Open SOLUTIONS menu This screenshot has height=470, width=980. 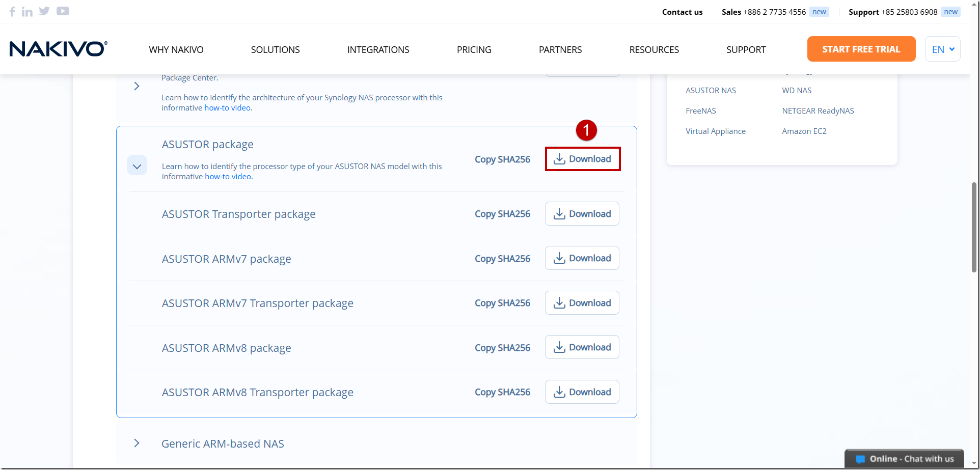coord(275,49)
